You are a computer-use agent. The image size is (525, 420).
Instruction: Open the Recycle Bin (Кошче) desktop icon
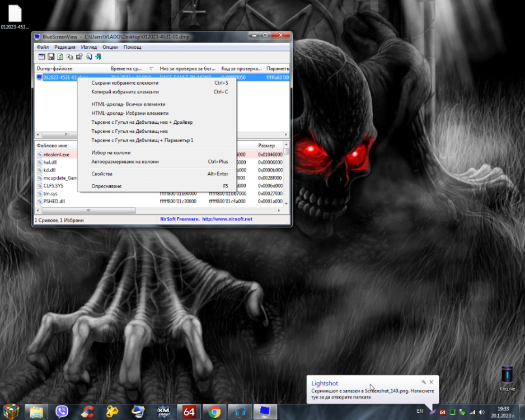point(507,379)
